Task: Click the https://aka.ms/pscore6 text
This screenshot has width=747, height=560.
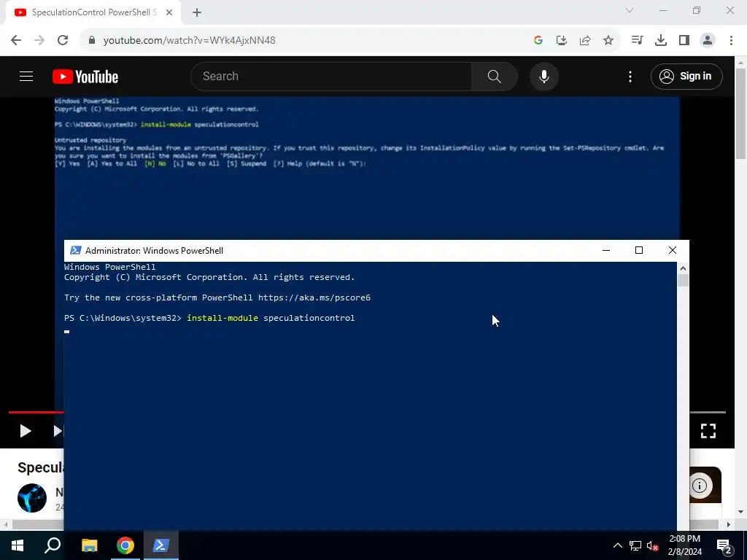Action: tap(314, 297)
